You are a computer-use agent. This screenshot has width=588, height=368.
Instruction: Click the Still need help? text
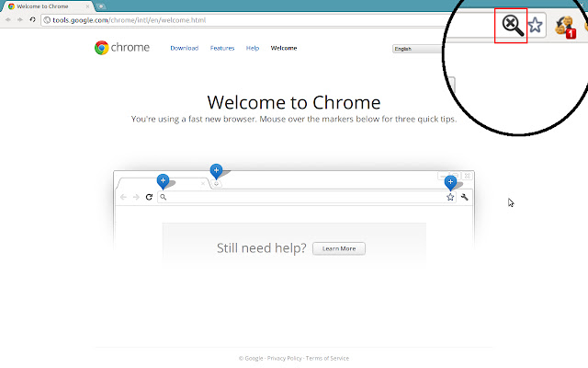(x=261, y=247)
